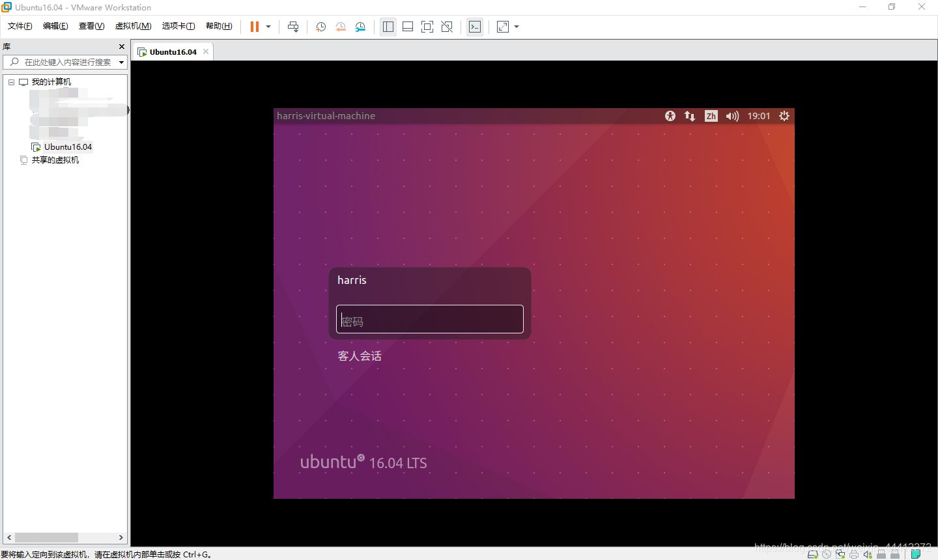The width and height of the screenshot is (938, 560).
Task: Open the Ubuntu power gear menu
Action: coord(784,116)
